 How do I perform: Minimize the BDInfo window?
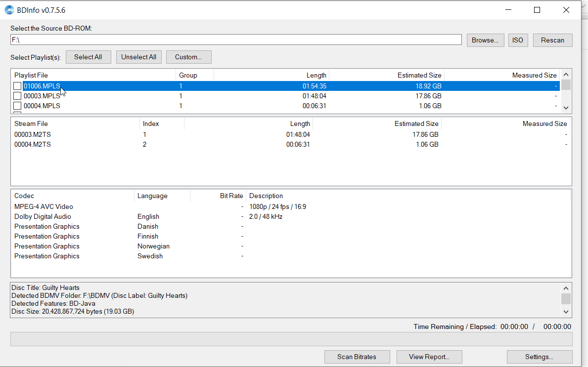tap(508, 10)
